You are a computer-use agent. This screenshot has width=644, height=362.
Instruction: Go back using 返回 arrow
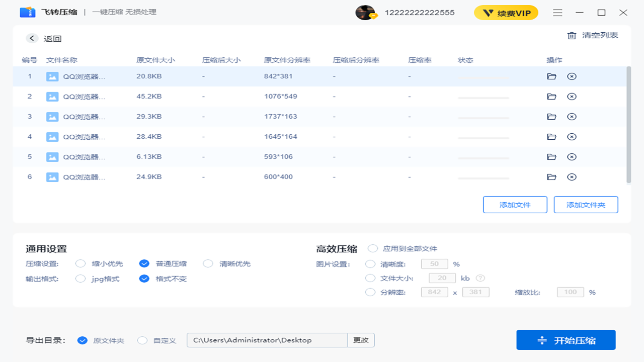pyautogui.click(x=32, y=39)
